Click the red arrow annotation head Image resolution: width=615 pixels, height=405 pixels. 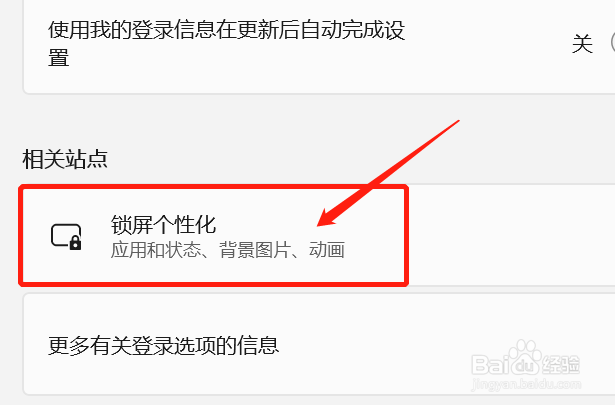(x=329, y=218)
